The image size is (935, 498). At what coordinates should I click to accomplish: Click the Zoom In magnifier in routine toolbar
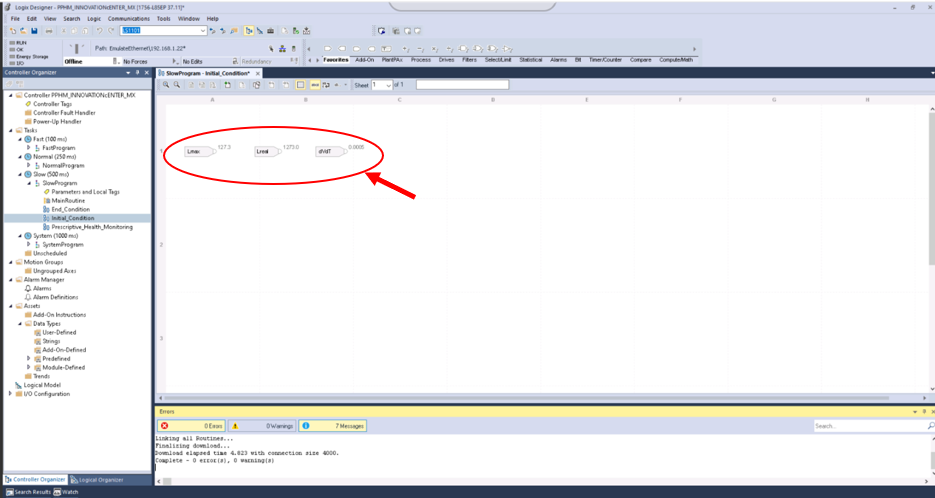pyautogui.click(x=166, y=85)
